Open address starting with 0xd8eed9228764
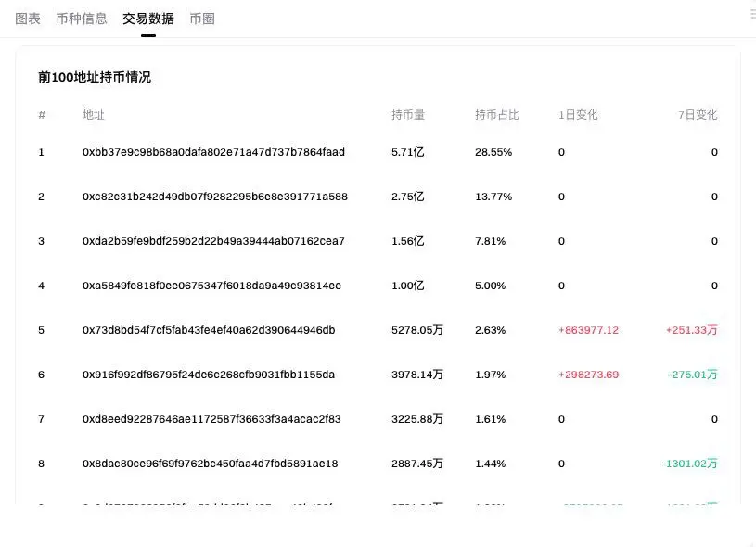Screen dimensions: 756x547 click(211, 419)
